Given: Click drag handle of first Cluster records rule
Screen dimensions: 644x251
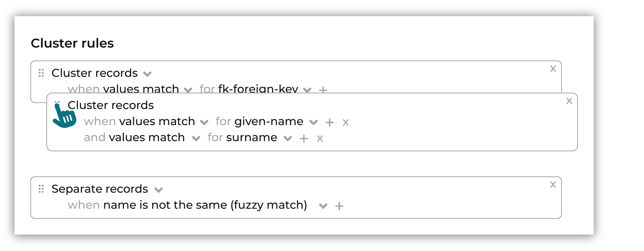Looking at the screenshot, I should pyautogui.click(x=41, y=73).
